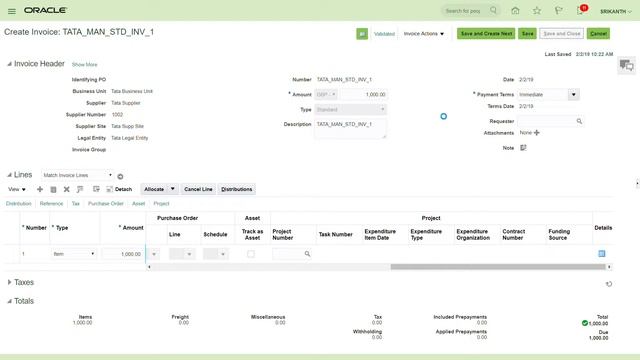Toggle Track as Asset checkbox for line 1
Viewport: 640px width, 360px height.
coord(251,254)
